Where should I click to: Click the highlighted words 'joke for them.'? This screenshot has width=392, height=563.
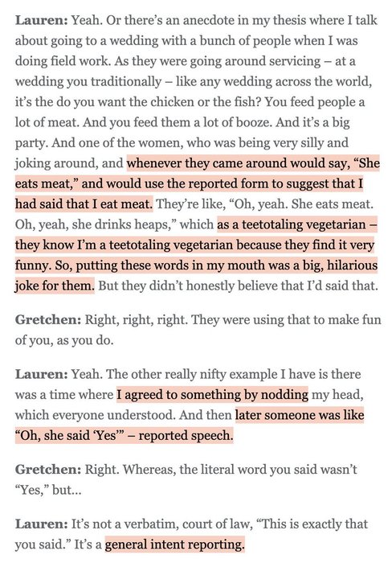[x=55, y=286]
